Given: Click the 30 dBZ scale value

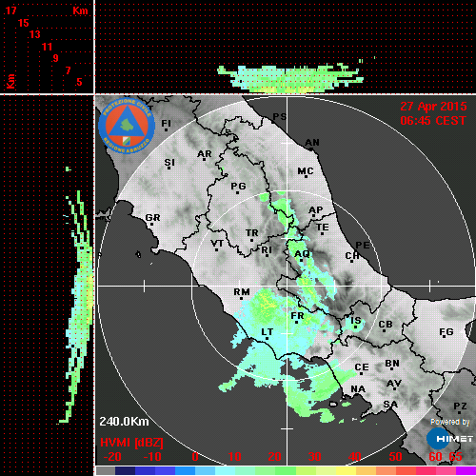Looking at the screenshot, I should coord(314,457).
